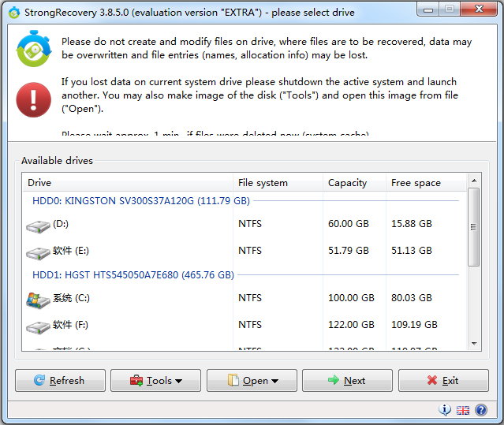
Task: Click the info bubble icon in status bar
Action: click(445, 410)
